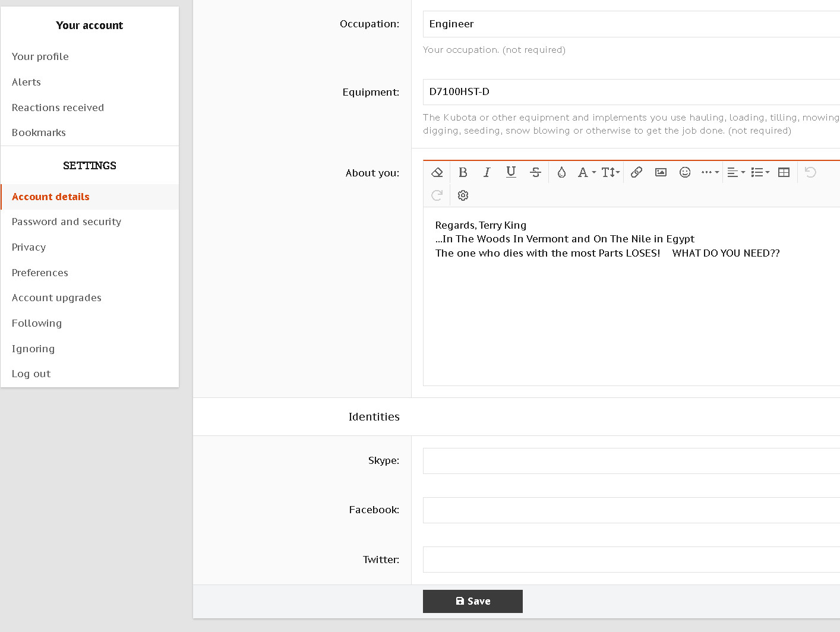Open Your profile link
This screenshot has height=632, width=840.
point(40,56)
